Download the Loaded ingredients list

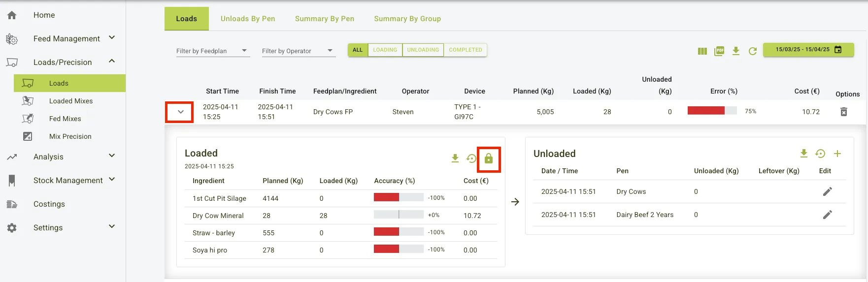(x=455, y=158)
